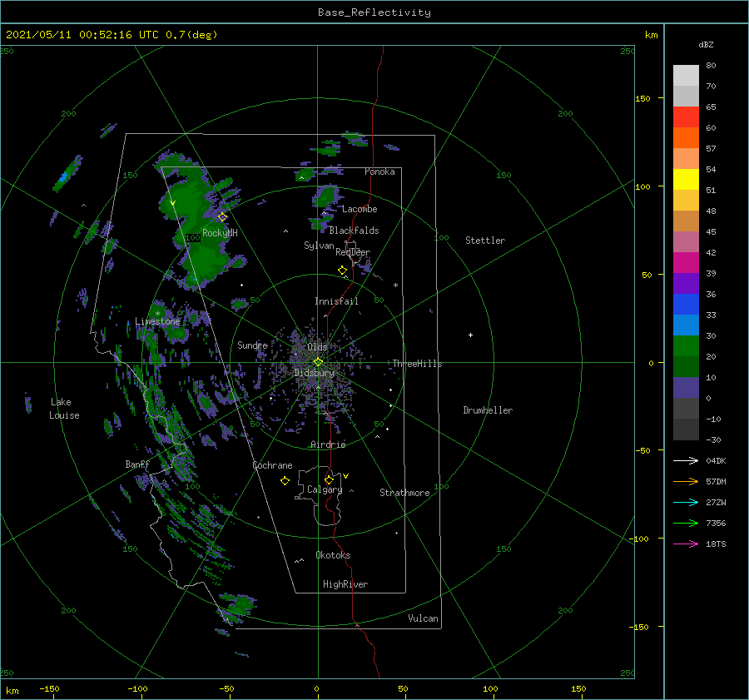Click the Cochrane label
The width and height of the screenshot is (749, 700).
(272, 465)
